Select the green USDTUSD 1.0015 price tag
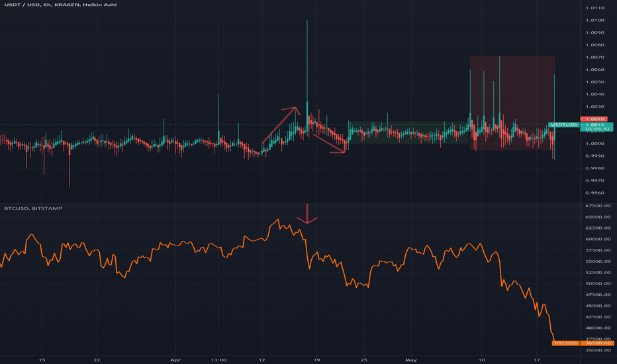 [581, 126]
